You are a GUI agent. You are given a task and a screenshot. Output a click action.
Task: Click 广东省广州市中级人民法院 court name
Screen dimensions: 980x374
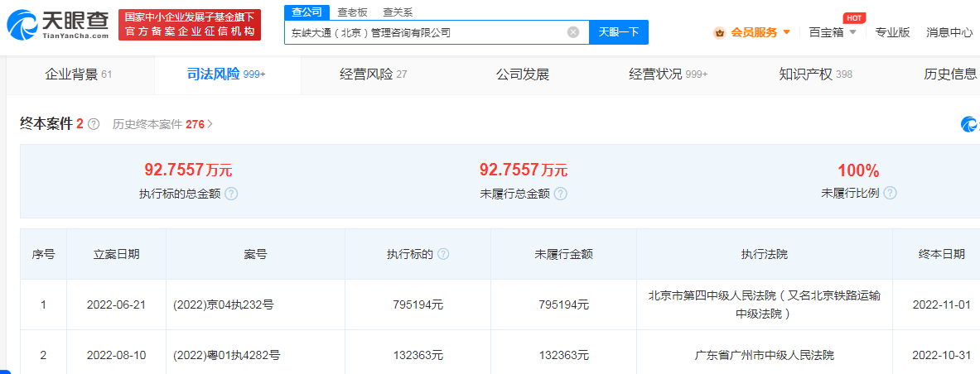tap(765, 355)
